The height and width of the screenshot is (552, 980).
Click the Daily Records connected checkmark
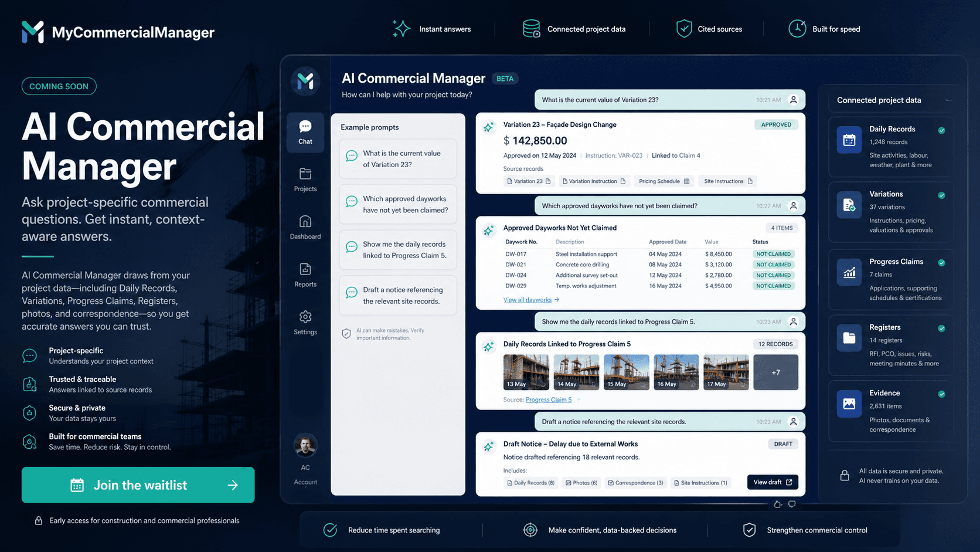941,130
